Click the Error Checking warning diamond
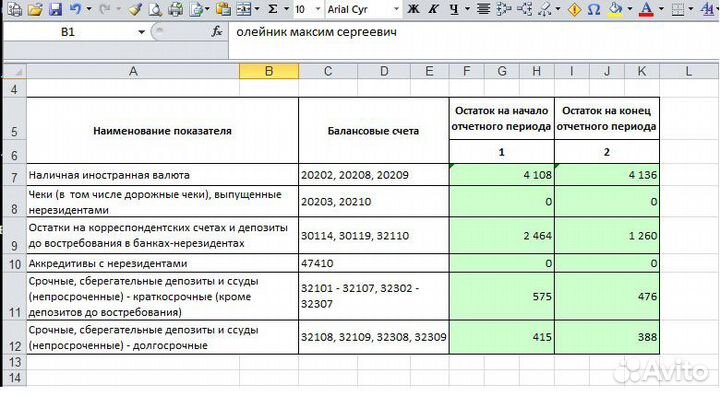Image resolution: width=720 pixels, height=396 pixels. tap(574, 9)
